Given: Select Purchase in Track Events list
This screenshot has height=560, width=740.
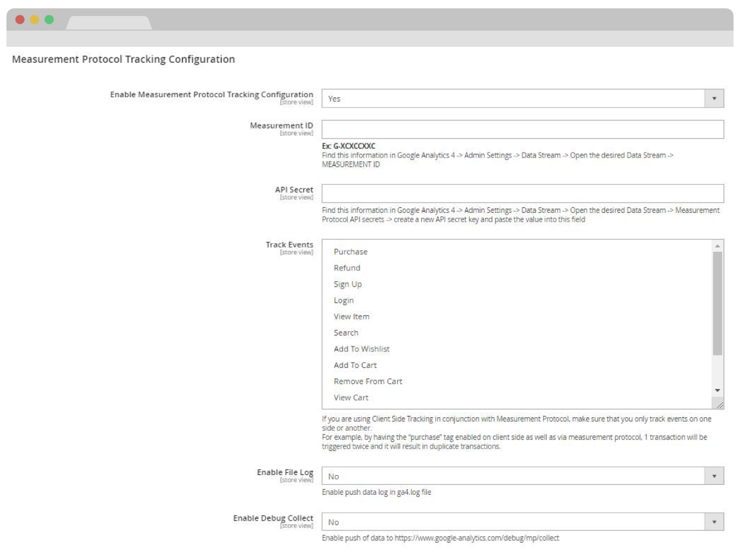Looking at the screenshot, I should point(350,252).
